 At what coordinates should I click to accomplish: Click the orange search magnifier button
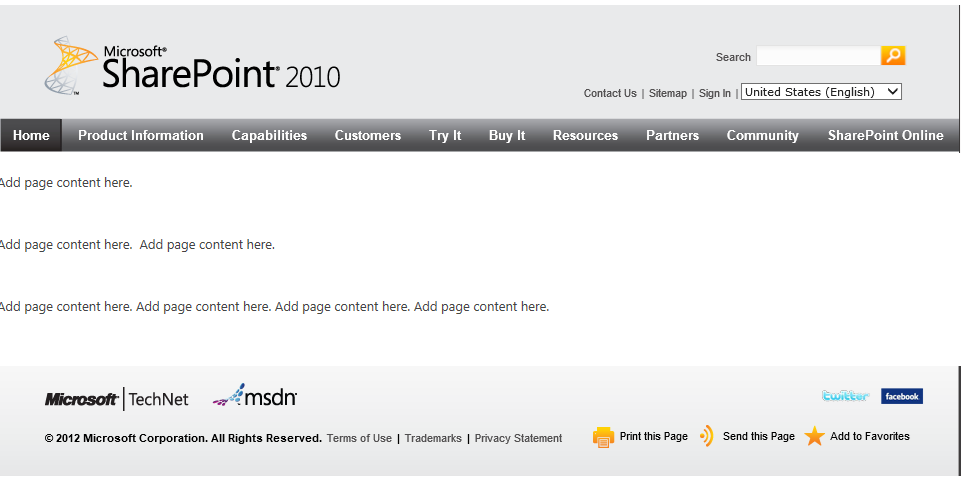[x=893, y=56]
